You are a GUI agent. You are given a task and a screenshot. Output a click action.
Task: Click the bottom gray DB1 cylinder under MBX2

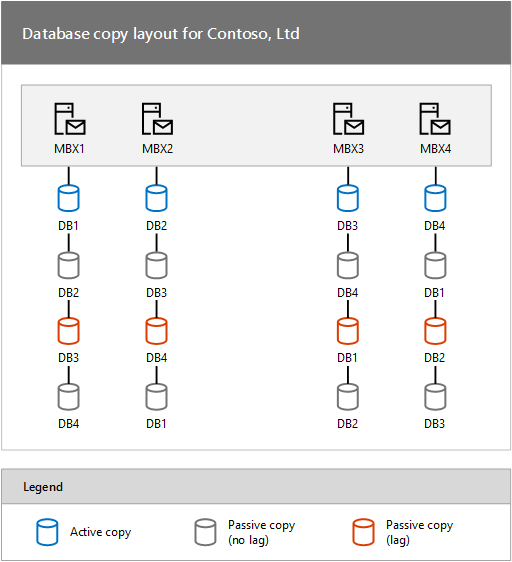click(156, 397)
